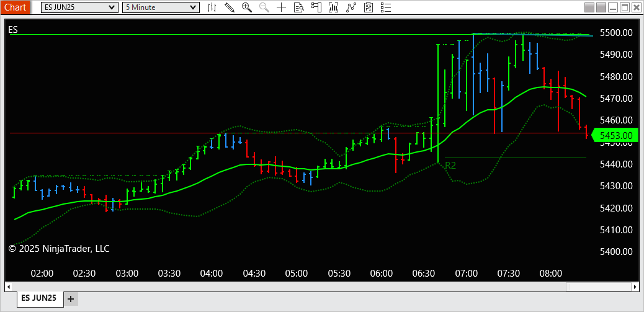Expand the 5 Minute interval dropdown

[161, 7]
